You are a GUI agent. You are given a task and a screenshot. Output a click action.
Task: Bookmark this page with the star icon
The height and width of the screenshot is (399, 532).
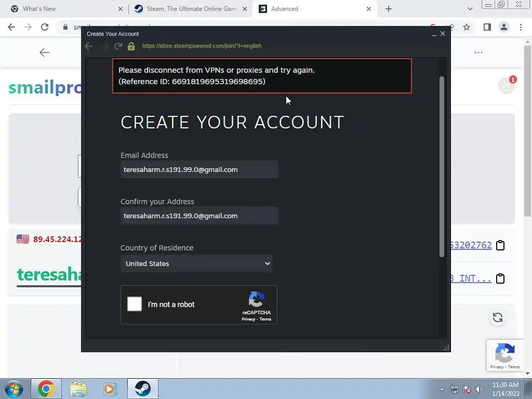(467, 27)
